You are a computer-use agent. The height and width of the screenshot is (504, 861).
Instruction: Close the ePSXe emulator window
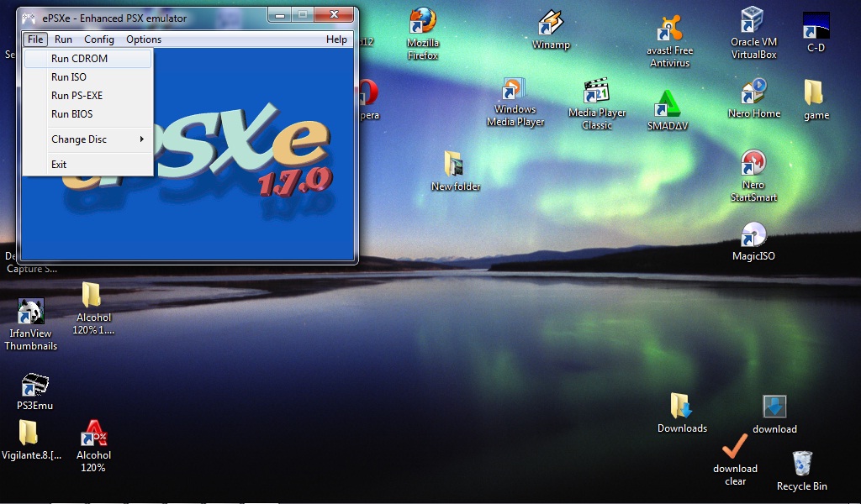(335, 15)
